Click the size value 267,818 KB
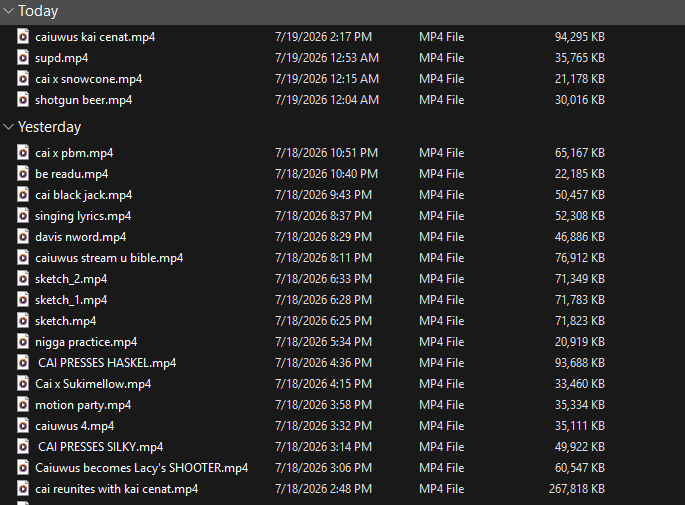685x505 pixels. pyautogui.click(x=577, y=489)
